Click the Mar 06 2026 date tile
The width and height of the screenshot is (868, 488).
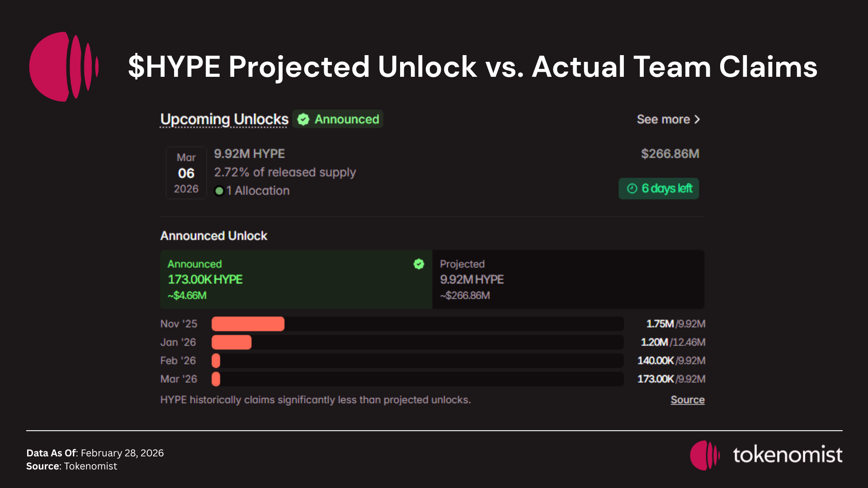[x=186, y=173]
